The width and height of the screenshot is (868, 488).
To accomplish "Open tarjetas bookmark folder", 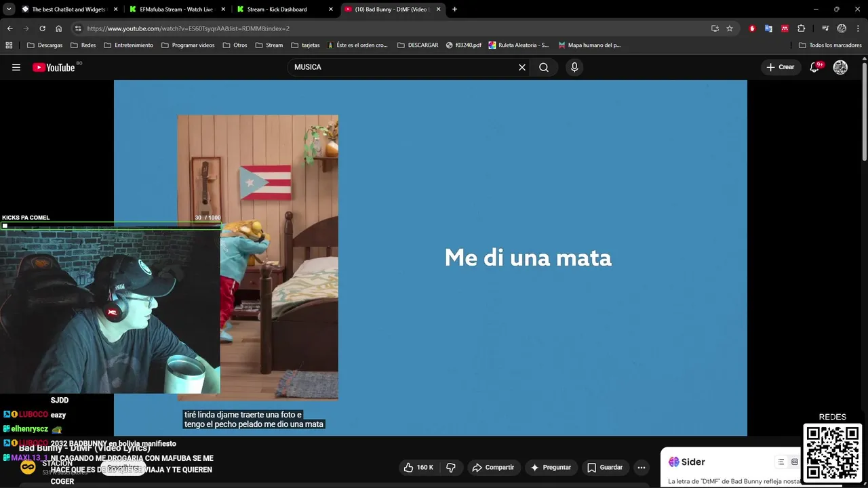I will point(305,45).
